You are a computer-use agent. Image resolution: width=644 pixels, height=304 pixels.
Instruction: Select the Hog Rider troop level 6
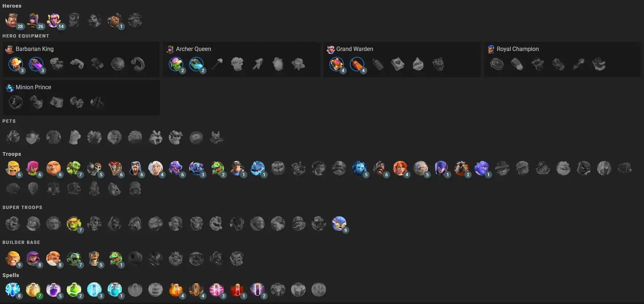pos(380,168)
